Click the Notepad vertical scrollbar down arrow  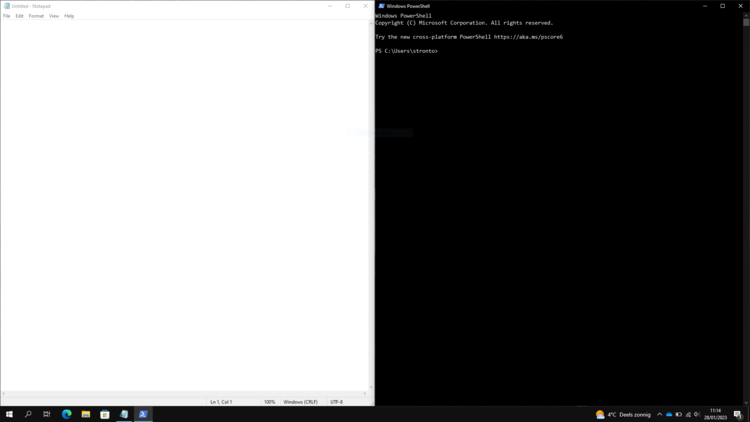pyautogui.click(x=371, y=388)
